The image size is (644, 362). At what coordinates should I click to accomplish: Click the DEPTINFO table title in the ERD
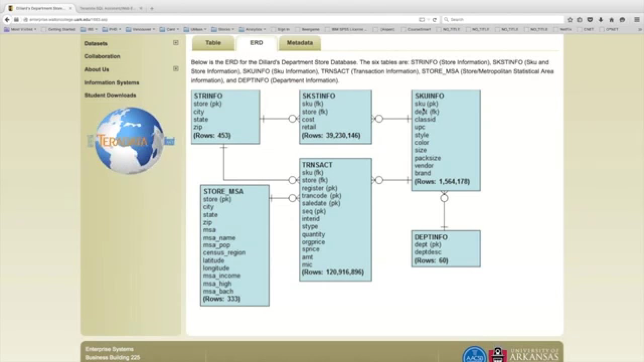coord(431,237)
